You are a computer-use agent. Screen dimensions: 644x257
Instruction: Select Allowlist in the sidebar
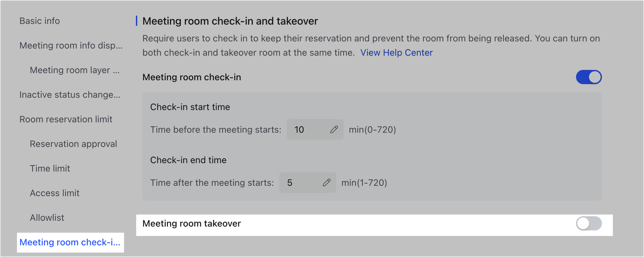pyautogui.click(x=47, y=218)
